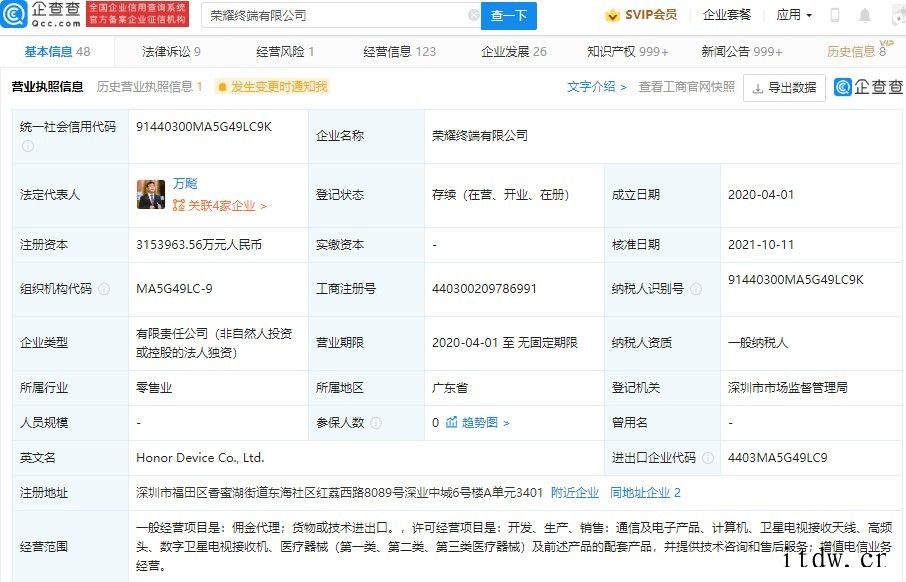906x582 pixels.
Task: Click 一般纳税人 taxpayer qualification value
Action: (x=758, y=343)
